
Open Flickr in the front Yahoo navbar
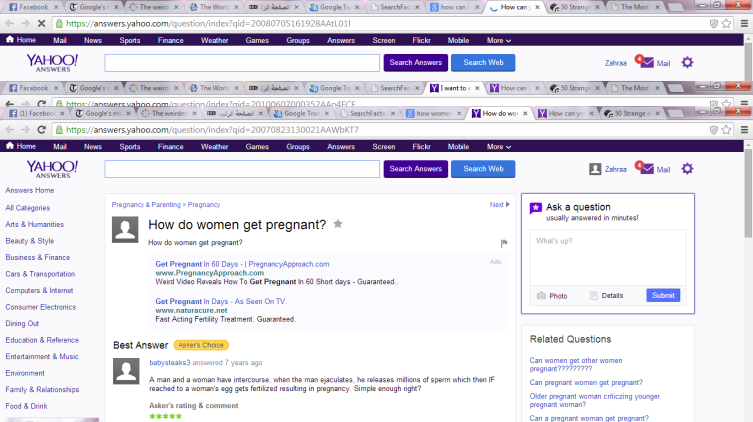[x=421, y=146]
